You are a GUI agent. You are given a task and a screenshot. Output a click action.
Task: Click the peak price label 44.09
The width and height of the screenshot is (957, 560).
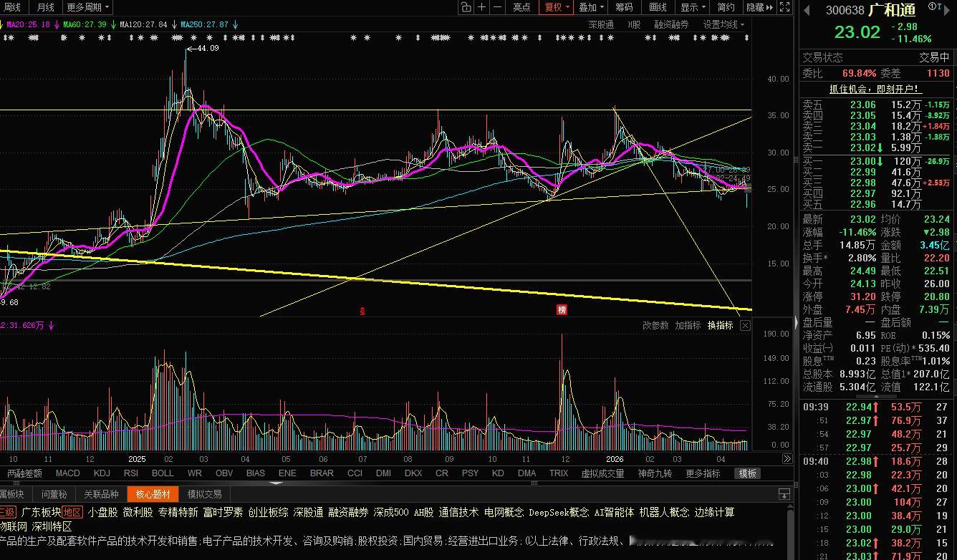[208, 49]
